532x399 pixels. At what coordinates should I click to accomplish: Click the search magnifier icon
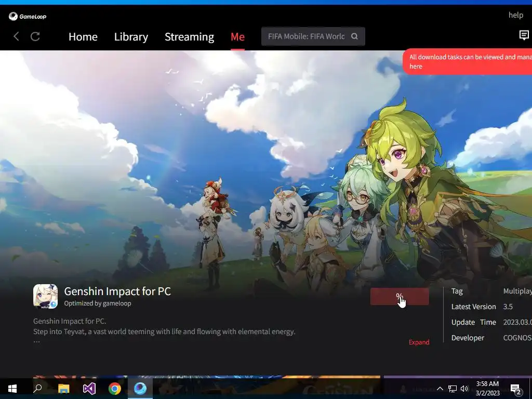point(354,36)
